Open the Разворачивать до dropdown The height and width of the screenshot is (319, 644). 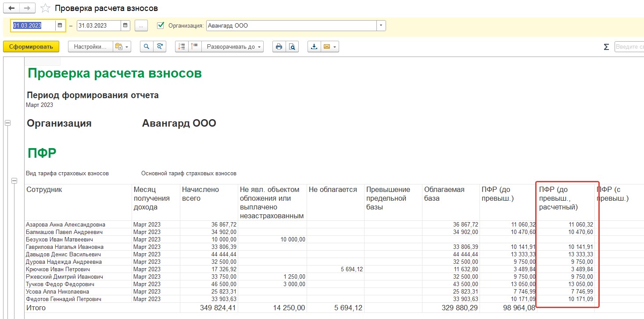click(233, 47)
